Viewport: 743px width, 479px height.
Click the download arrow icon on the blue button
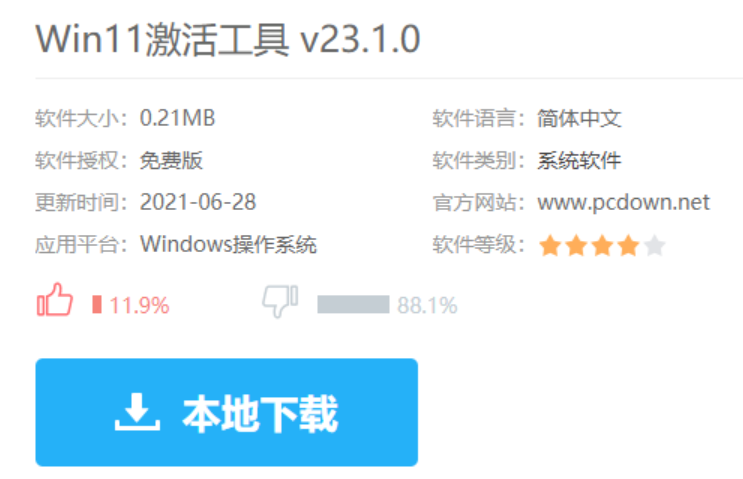(137, 412)
